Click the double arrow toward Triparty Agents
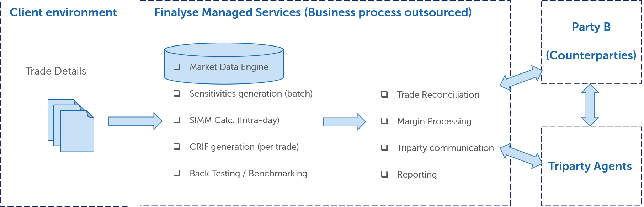Image resolution: width=644 pixels, height=207 pixels. (x=521, y=156)
